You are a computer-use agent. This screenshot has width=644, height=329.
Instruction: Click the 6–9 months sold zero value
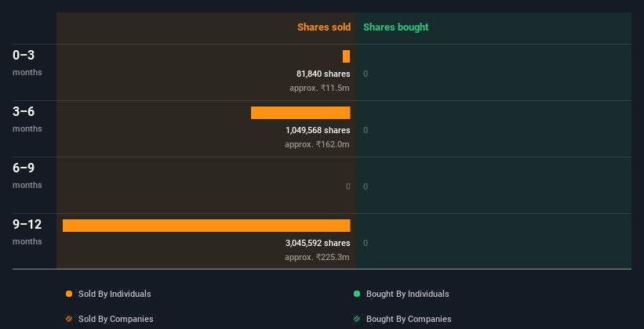[348, 186]
